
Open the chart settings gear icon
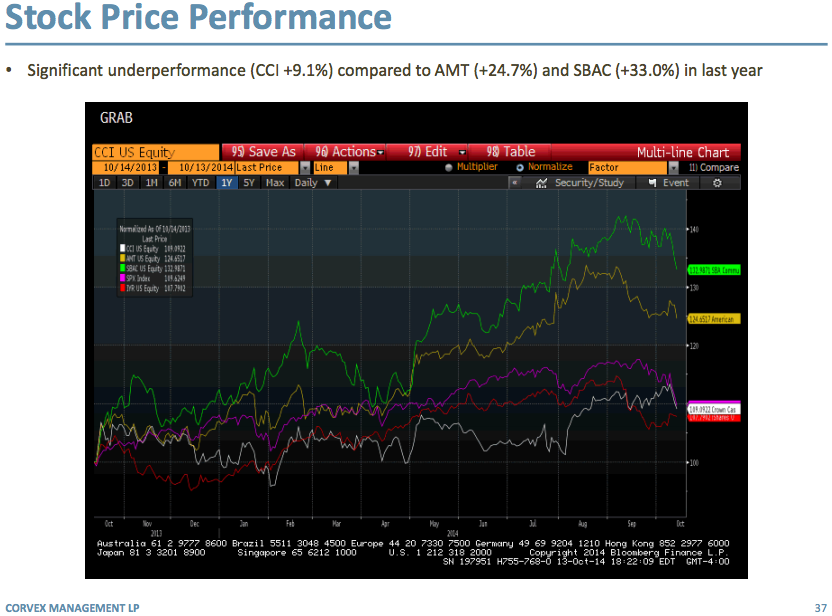click(718, 183)
